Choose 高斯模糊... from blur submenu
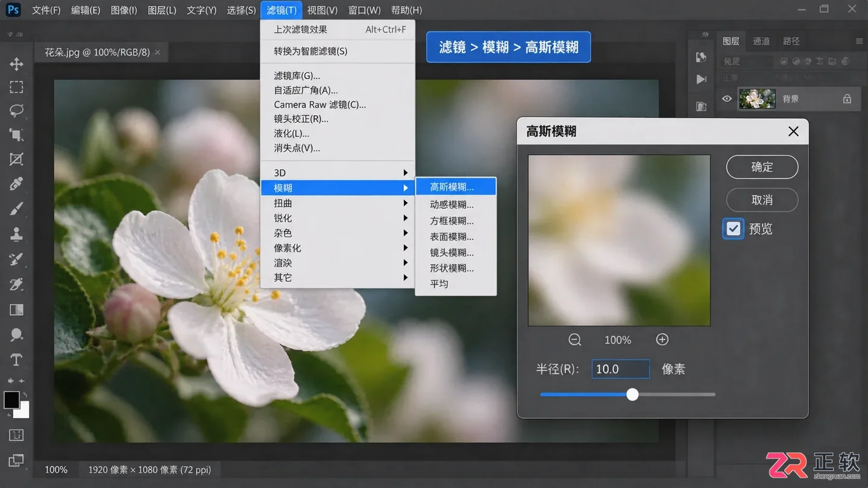 [x=456, y=187]
